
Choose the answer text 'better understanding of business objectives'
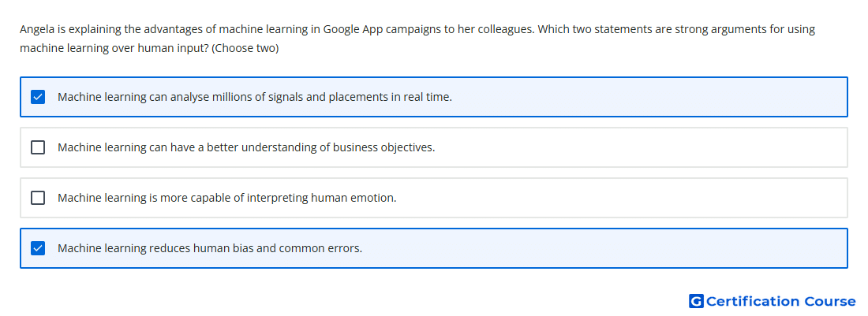coord(246,147)
